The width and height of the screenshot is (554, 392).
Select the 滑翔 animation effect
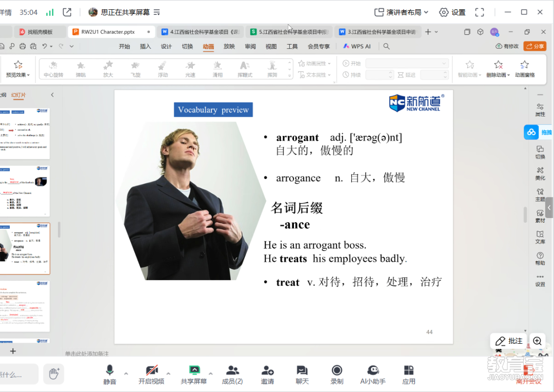tap(217, 69)
